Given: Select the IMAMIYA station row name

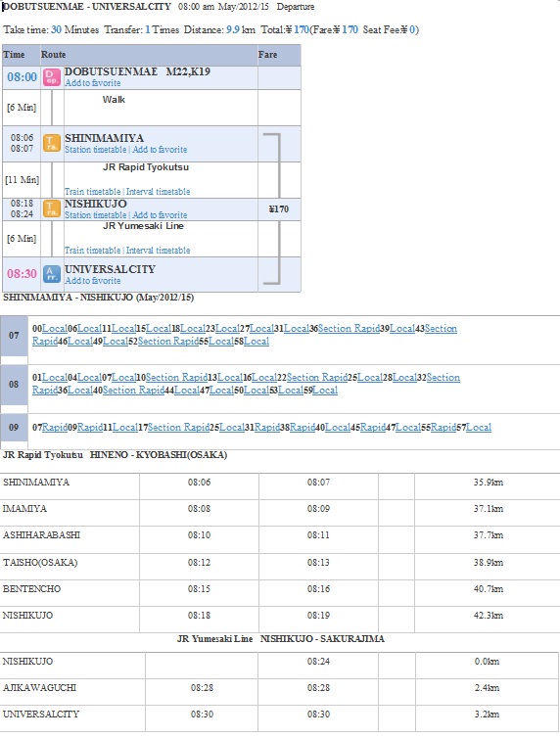Looking at the screenshot, I should [24, 509].
